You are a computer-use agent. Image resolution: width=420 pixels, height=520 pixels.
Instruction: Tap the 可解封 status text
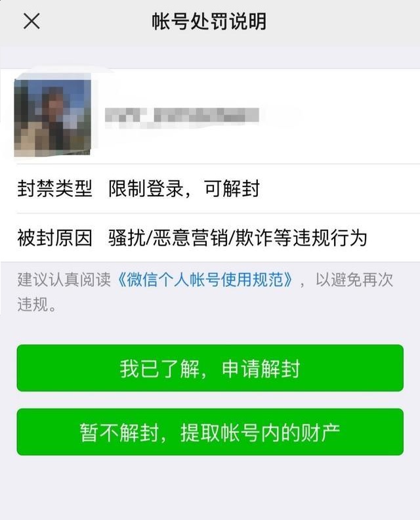pyautogui.click(x=232, y=188)
